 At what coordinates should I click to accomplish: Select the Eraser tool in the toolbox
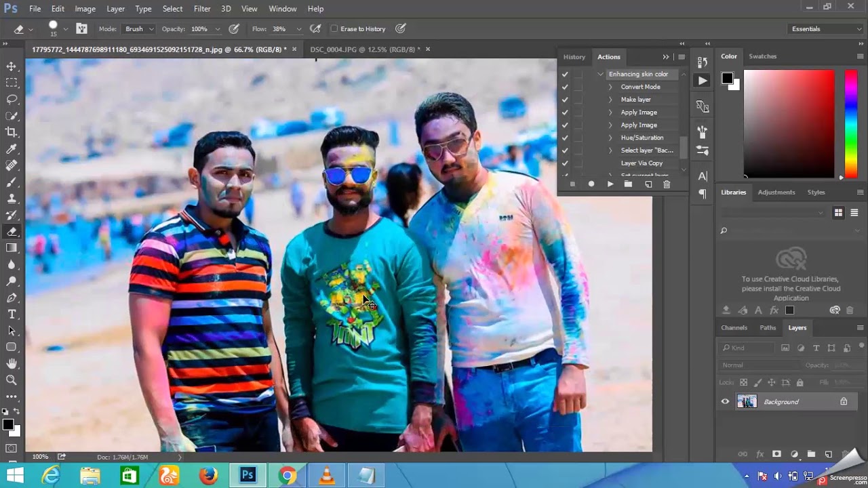(x=12, y=231)
